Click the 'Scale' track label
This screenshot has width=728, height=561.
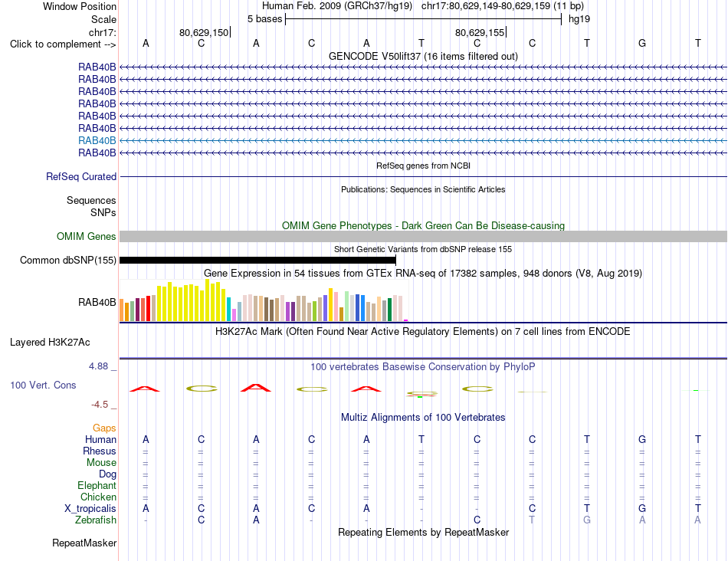pyautogui.click(x=103, y=19)
